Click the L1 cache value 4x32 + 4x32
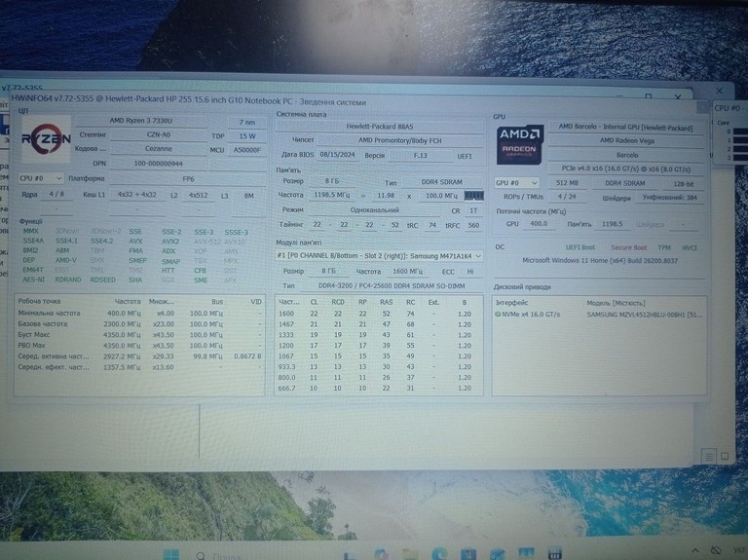 pos(137,195)
